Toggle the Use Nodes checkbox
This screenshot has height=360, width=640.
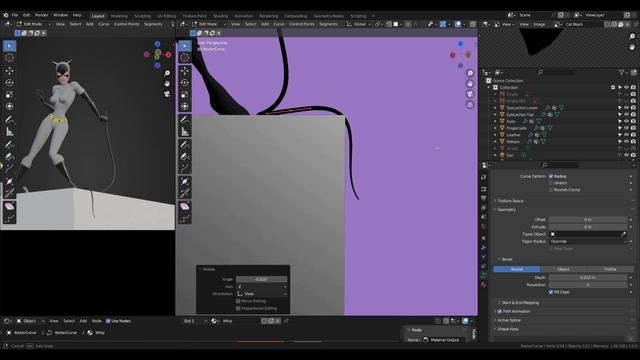point(108,321)
